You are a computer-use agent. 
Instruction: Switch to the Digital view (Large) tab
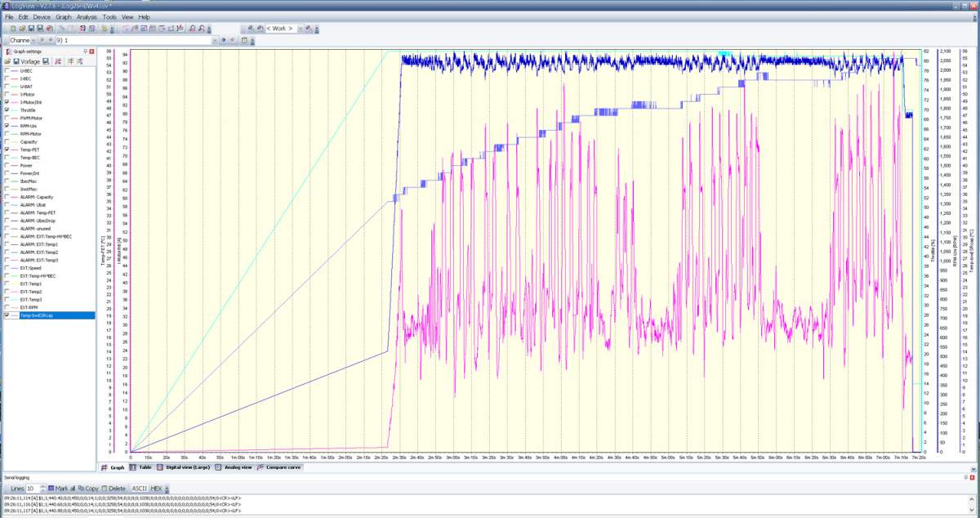click(183, 467)
